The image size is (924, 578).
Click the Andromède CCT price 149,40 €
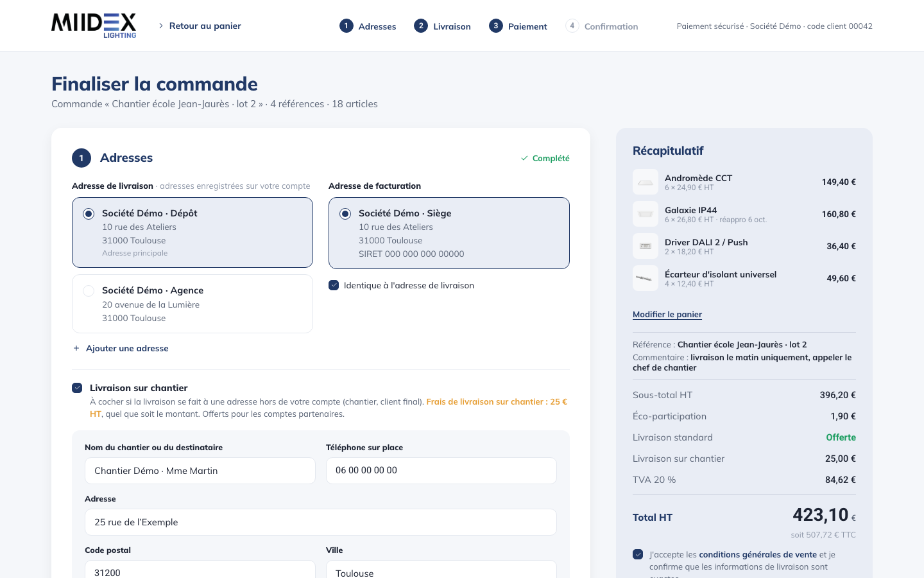(839, 182)
